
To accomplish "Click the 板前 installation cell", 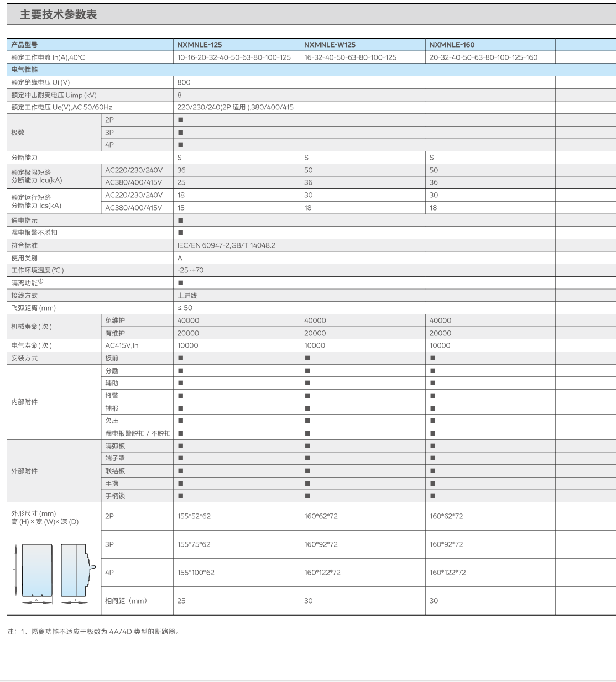I will [x=112, y=358].
